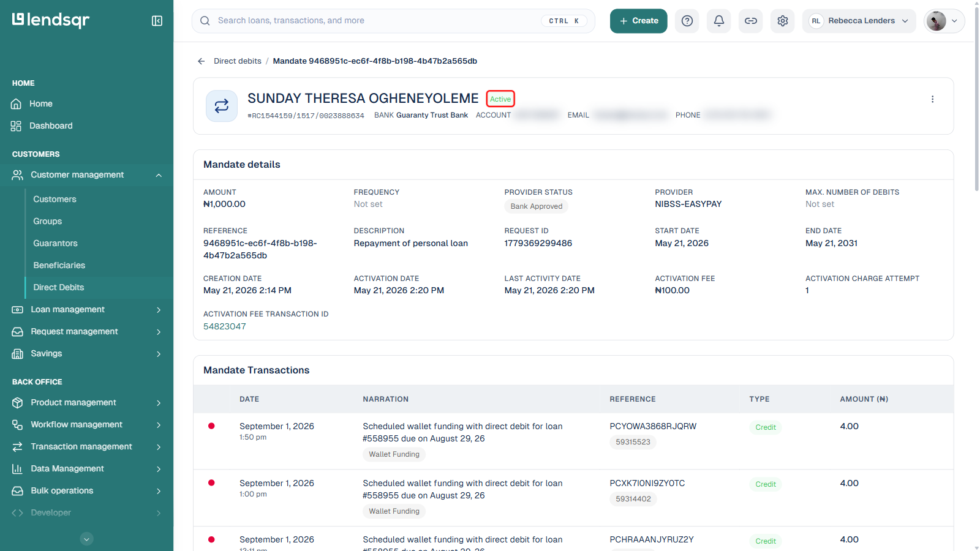Click the Active status badge

coord(500,99)
